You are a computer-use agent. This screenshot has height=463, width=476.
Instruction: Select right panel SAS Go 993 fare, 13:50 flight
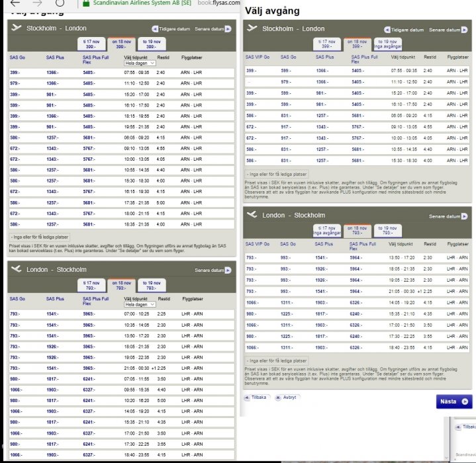(x=285, y=257)
